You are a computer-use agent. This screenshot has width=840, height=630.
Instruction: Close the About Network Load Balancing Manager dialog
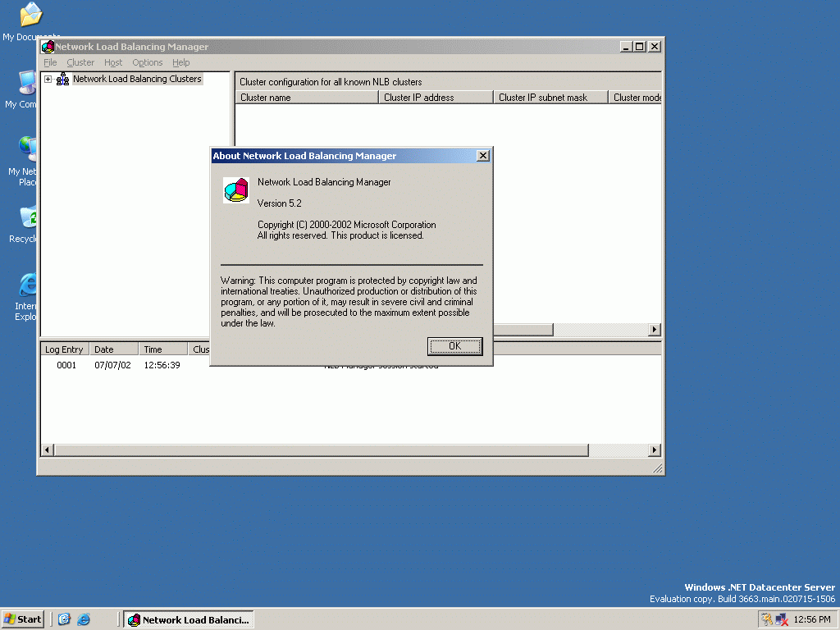click(x=482, y=155)
